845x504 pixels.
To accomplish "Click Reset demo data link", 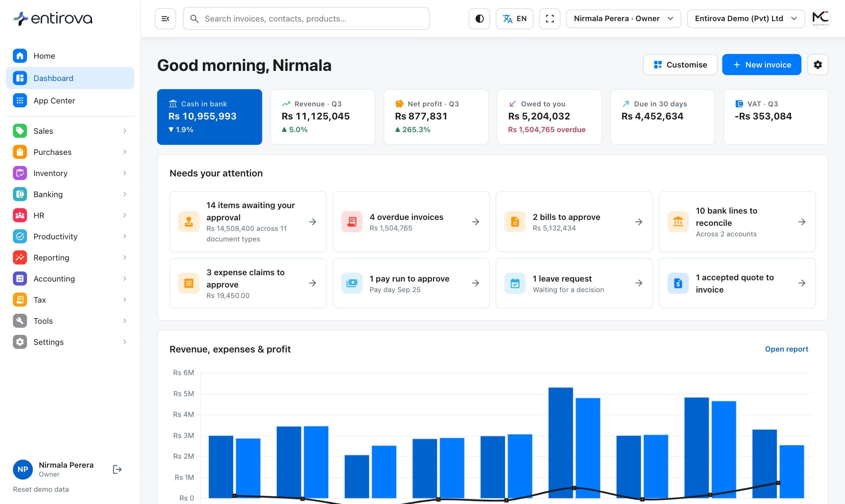I will point(41,489).
